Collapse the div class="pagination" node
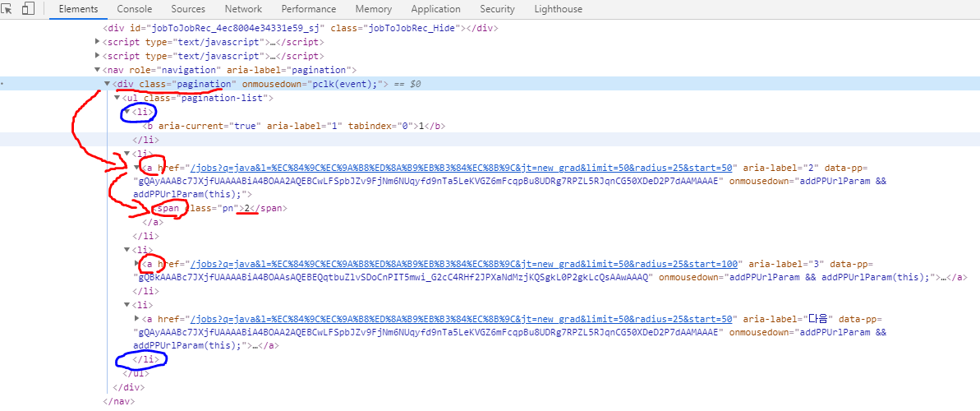 pyautogui.click(x=108, y=84)
